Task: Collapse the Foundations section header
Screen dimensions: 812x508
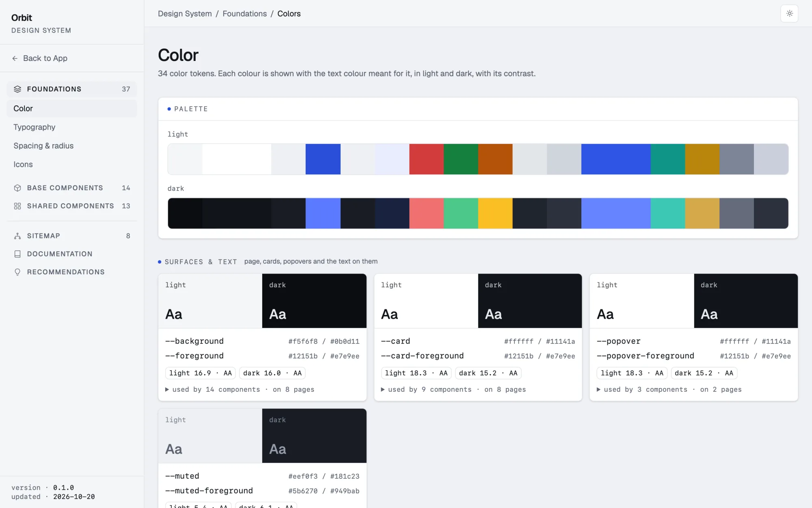Action: (x=72, y=89)
